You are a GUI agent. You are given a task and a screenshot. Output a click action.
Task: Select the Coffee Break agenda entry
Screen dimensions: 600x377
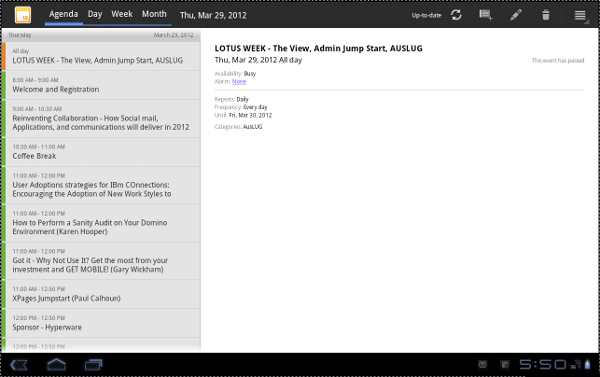101,152
